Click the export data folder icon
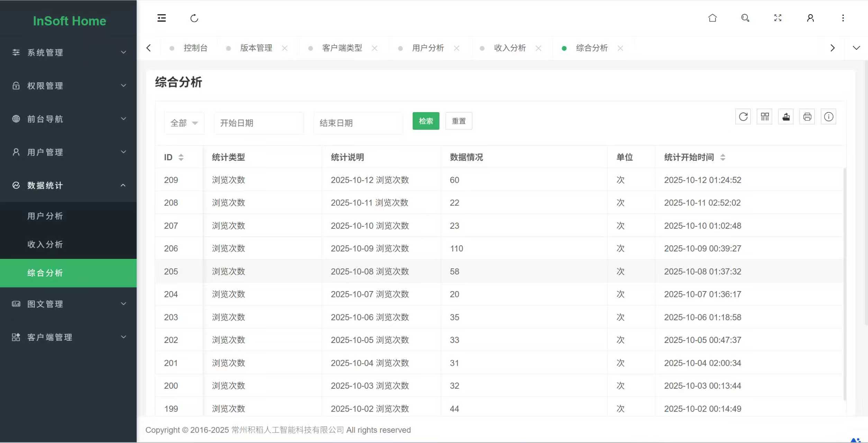Screen dimensions: 868x443 (x=786, y=117)
